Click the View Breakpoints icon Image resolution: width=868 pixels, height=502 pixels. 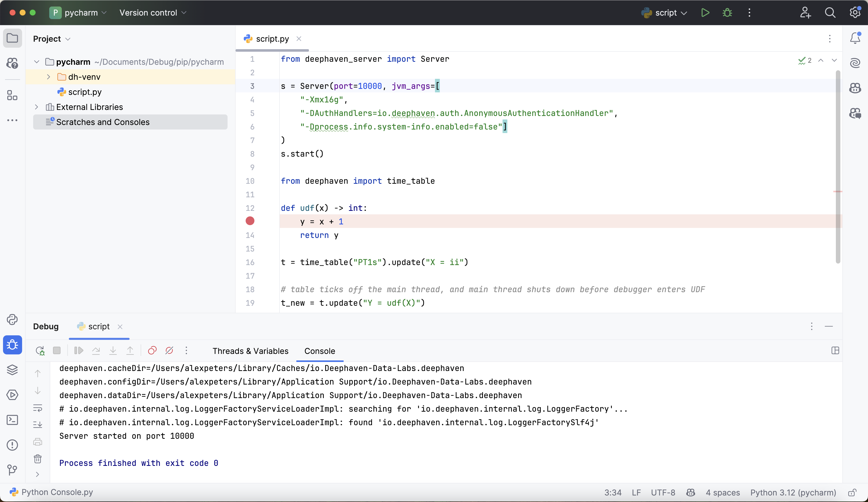point(152,351)
